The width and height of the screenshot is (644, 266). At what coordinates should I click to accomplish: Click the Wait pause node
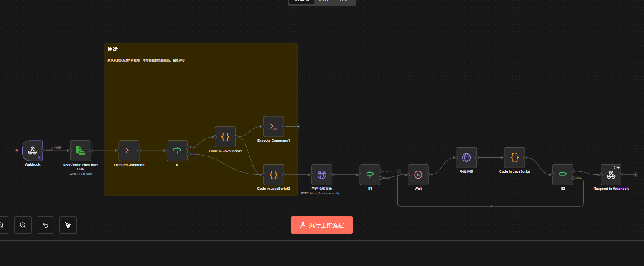418,175
